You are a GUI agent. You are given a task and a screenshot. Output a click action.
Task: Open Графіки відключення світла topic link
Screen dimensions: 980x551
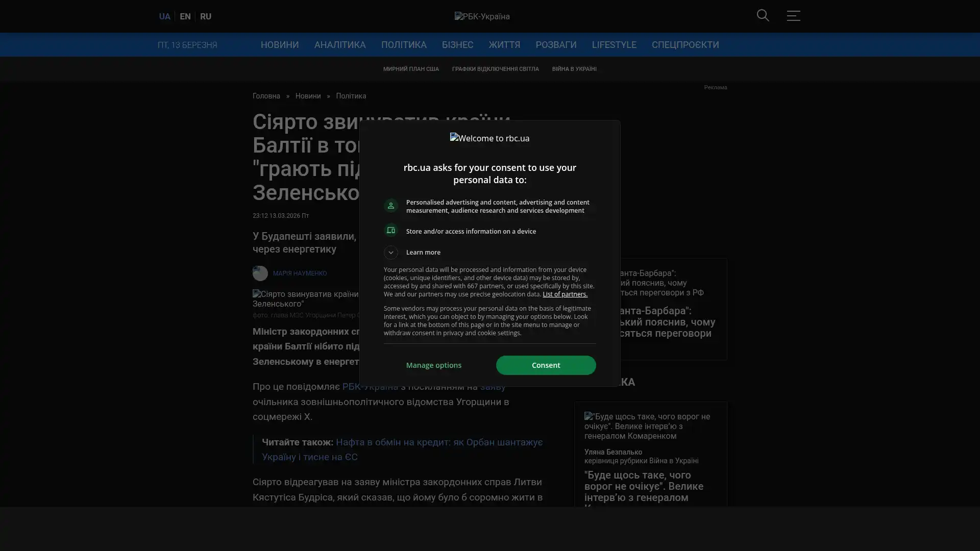495,69
